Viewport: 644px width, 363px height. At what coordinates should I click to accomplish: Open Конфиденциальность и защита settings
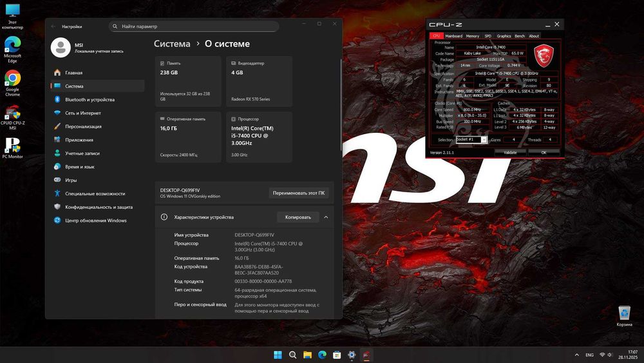coord(99,207)
